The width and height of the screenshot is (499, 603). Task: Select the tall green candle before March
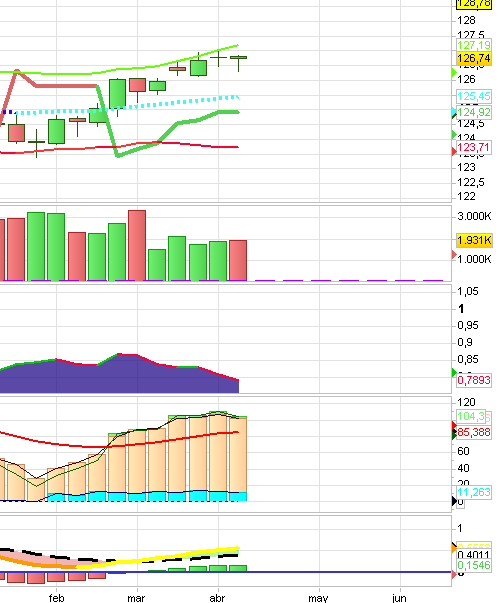tap(117, 93)
